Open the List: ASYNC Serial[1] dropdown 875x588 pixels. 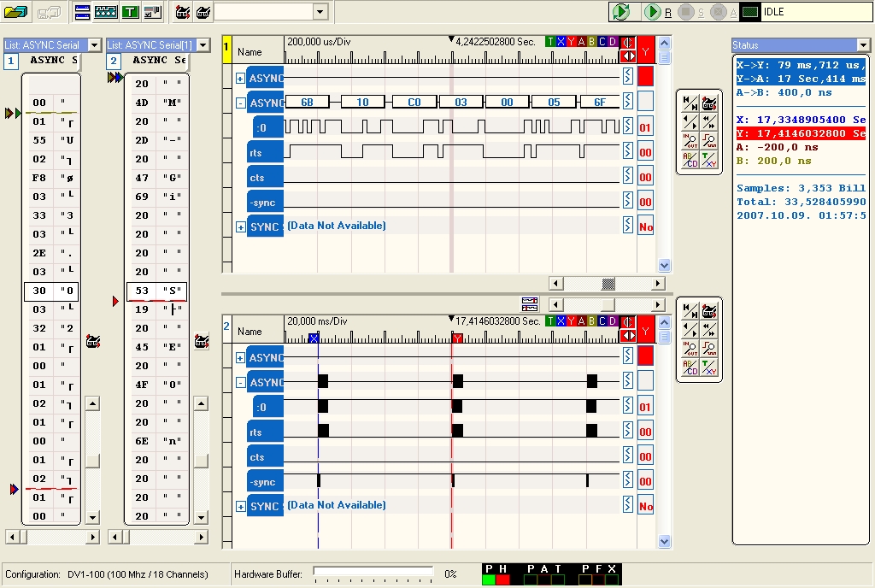[x=203, y=44]
